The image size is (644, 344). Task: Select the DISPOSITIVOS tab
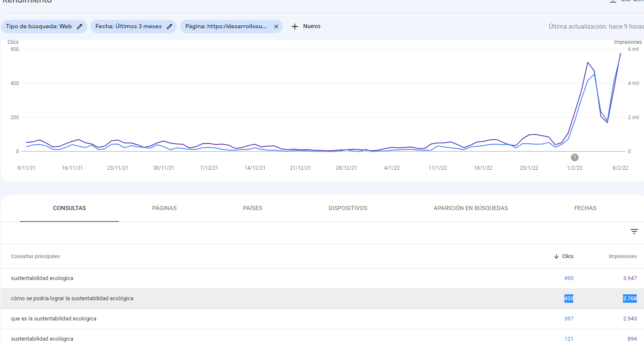coord(348,208)
